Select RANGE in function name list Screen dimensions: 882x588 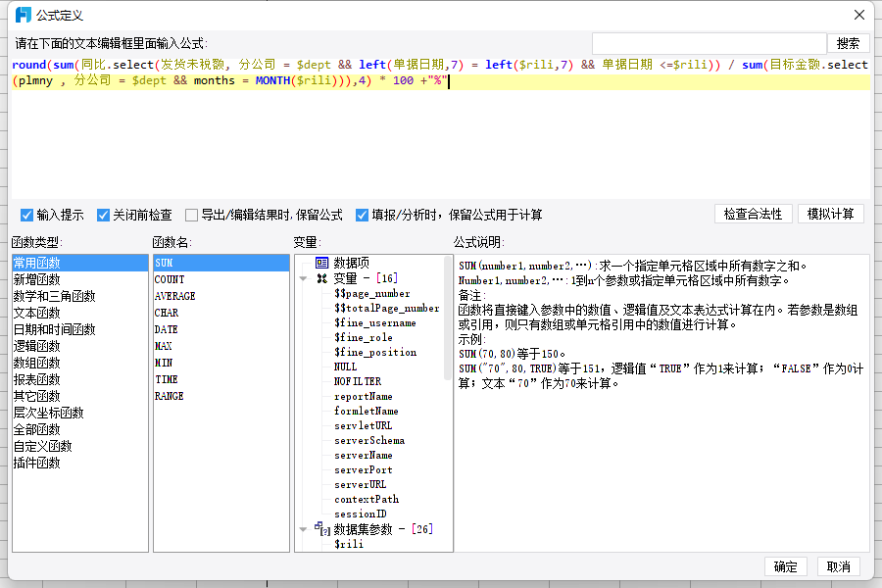click(x=221, y=396)
